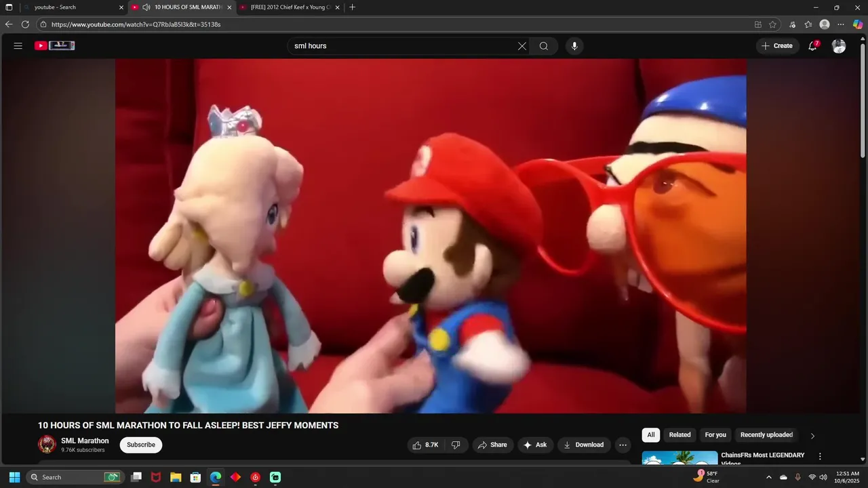Open tab actions menu icon
Image resolution: width=868 pixels, height=488 pixels.
coord(9,7)
